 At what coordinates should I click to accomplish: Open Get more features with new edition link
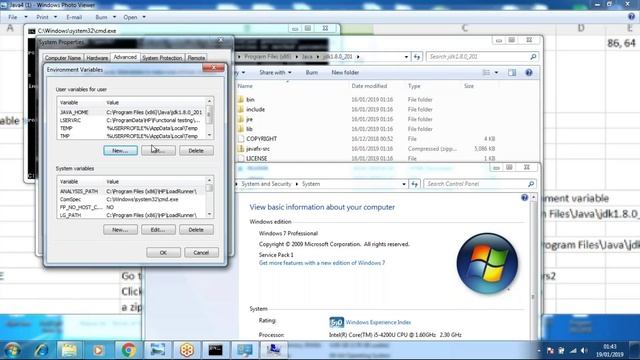pos(322,263)
